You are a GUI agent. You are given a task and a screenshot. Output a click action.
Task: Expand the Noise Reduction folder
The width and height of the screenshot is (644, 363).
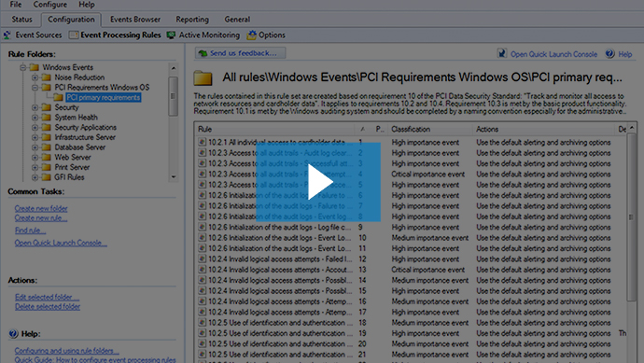pos(35,77)
